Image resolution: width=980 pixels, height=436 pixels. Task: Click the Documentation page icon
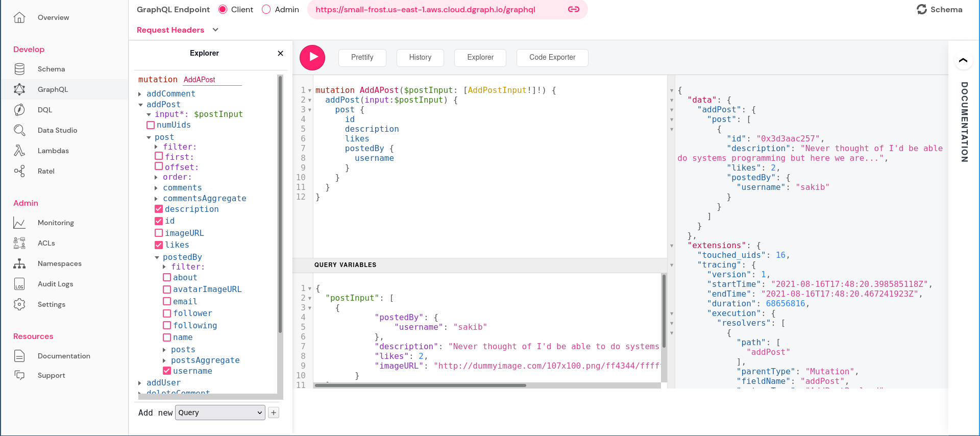[x=19, y=356]
